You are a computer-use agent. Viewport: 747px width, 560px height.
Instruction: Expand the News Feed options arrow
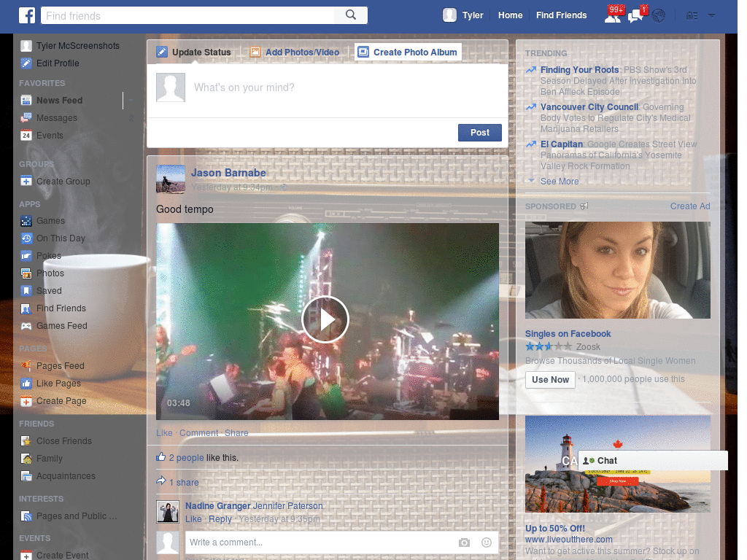(x=131, y=101)
